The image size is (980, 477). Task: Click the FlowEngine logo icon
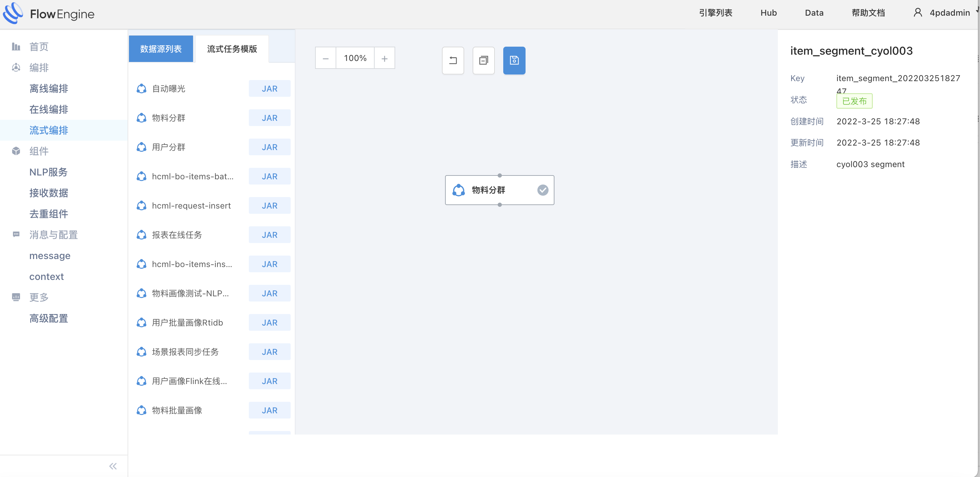12,14
